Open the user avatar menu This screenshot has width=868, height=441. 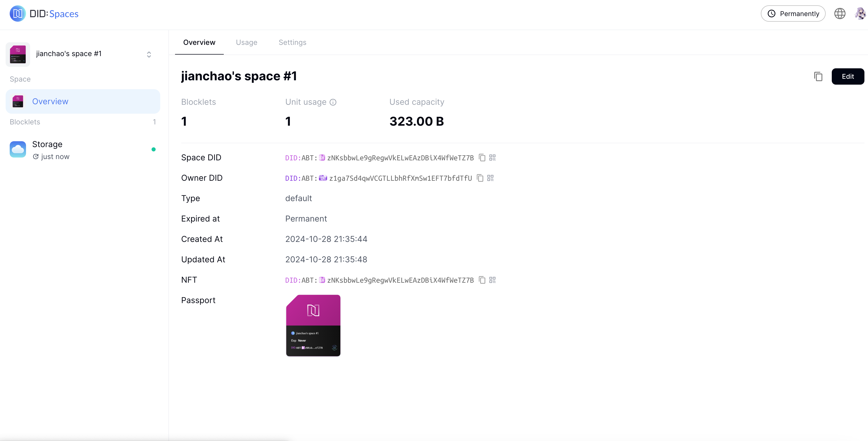point(860,14)
